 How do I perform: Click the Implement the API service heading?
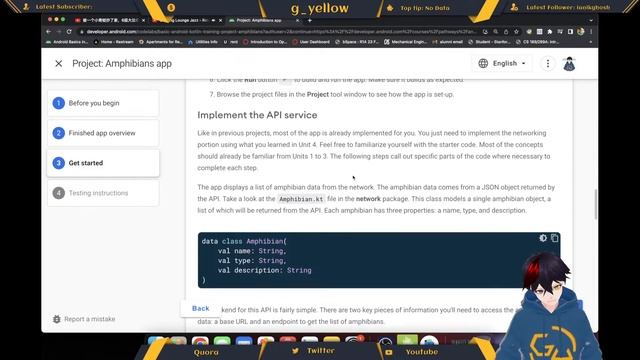coord(257,115)
